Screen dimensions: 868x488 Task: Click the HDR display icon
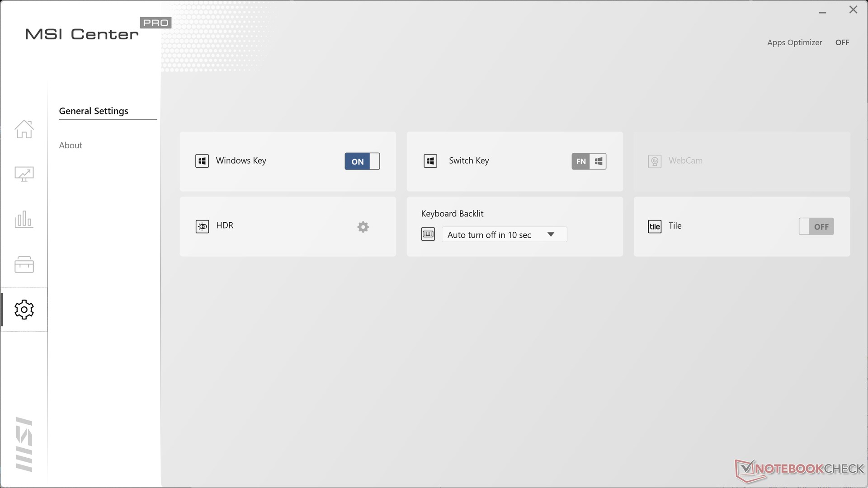(202, 226)
